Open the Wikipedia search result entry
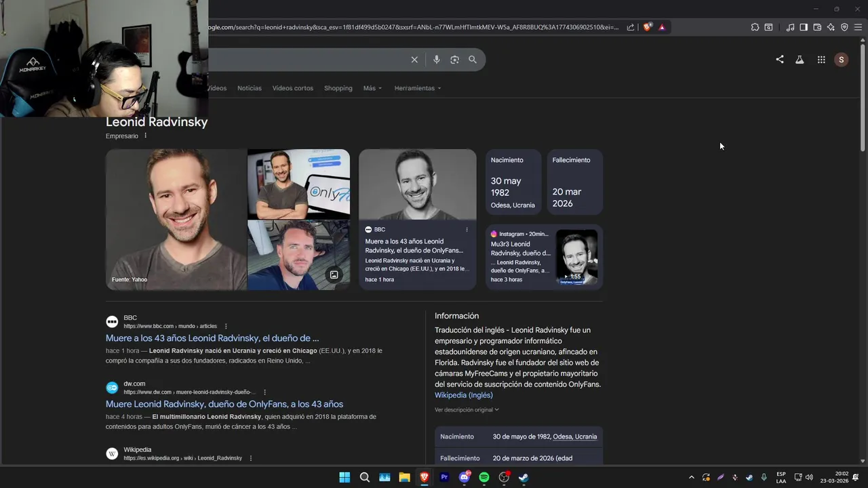This screenshot has width=868, height=488. [182, 454]
